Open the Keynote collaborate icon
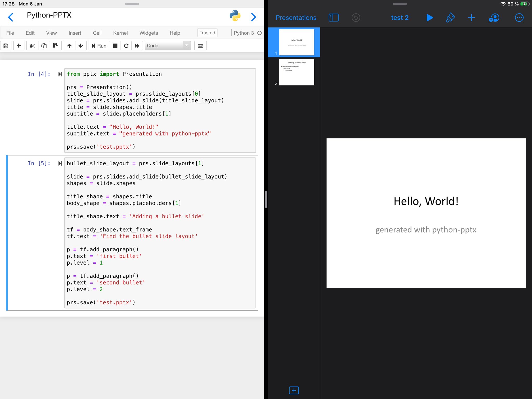Image resolution: width=532 pixels, height=399 pixels. (494, 18)
